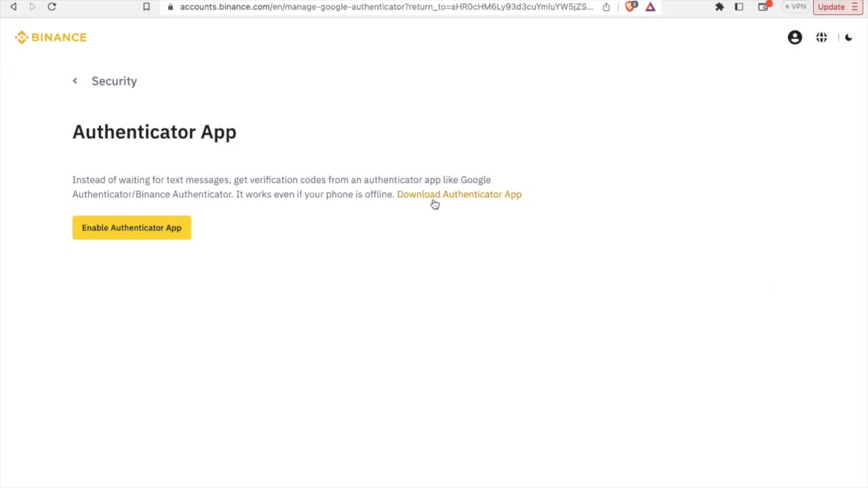Screen dimensions: 868x488
Task: Click browser back navigation arrow
Action: (14, 7)
